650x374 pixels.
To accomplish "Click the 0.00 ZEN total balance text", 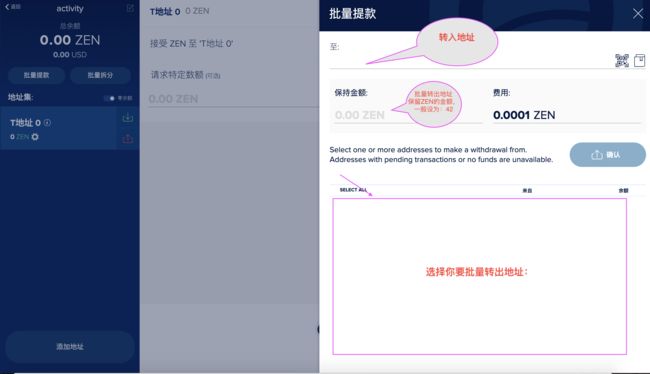I will [70, 40].
